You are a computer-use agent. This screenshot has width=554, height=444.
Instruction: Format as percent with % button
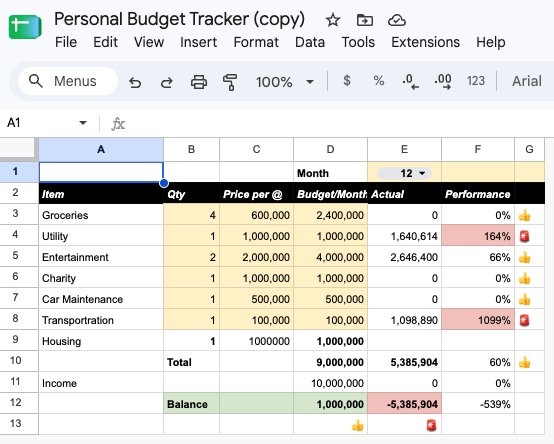379,81
